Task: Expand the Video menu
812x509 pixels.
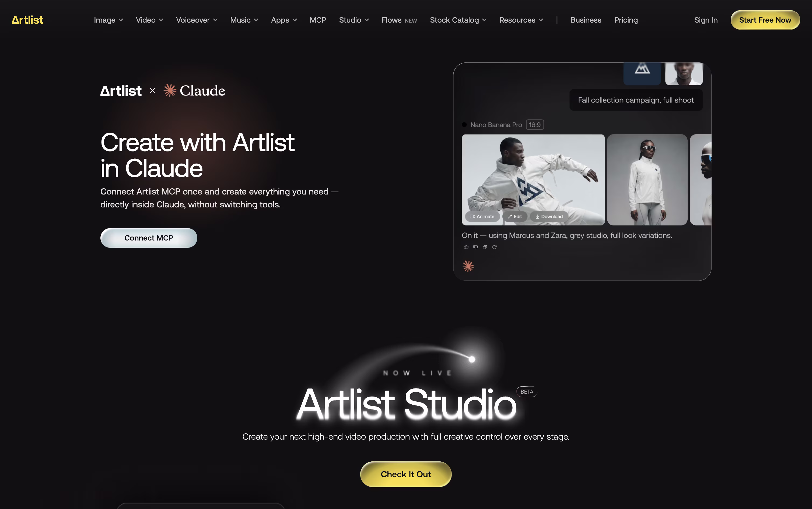Action: coord(149,20)
